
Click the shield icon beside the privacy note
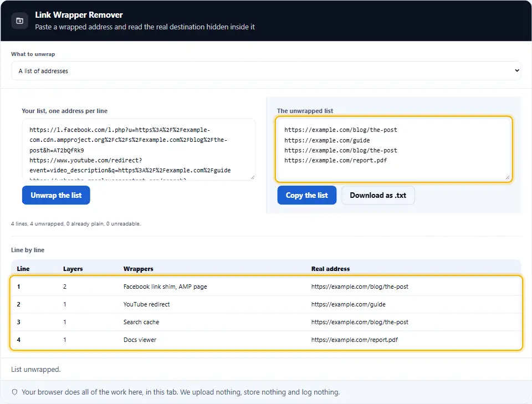point(14,392)
